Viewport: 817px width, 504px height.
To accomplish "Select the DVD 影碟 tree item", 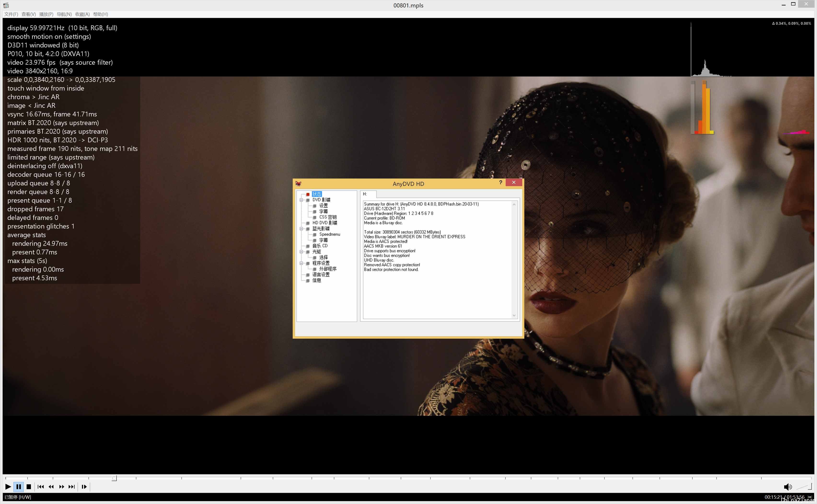I will click(321, 200).
